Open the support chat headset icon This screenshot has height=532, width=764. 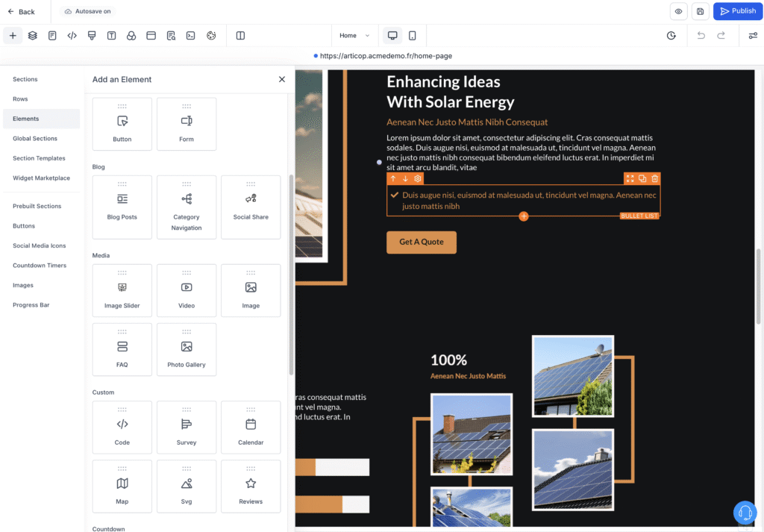745,513
